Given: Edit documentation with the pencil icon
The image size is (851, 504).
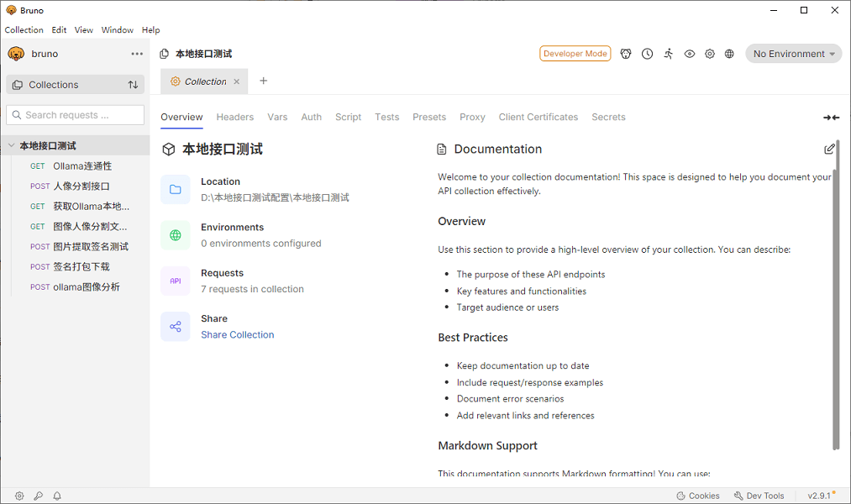Looking at the screenshot, I should coord(829,149).
